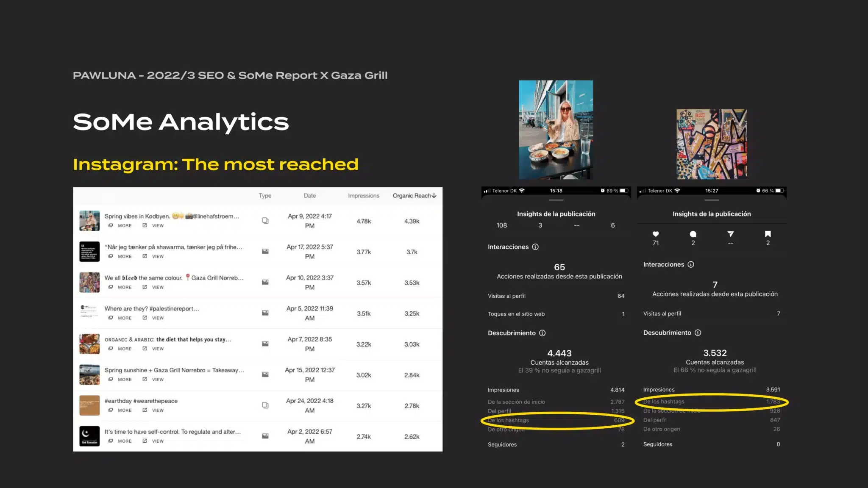Open VIEW under self-control post

coord(153,441)
